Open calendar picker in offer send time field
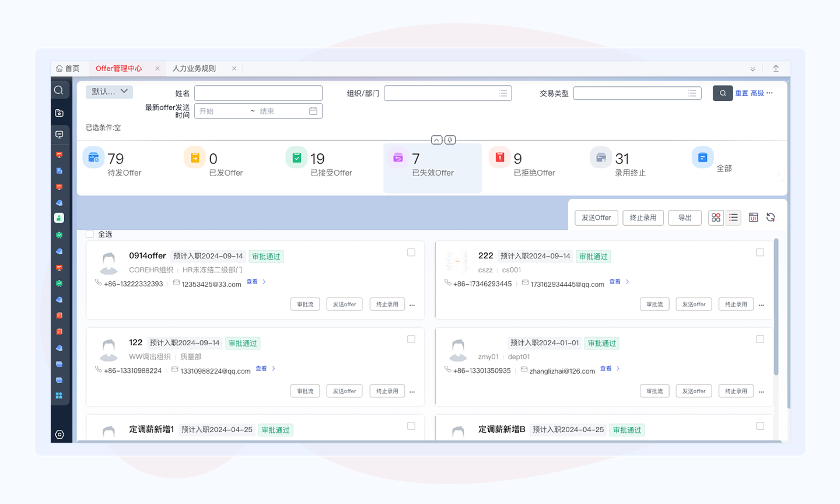Screen dimensions: 840x504 coord(313,111)
